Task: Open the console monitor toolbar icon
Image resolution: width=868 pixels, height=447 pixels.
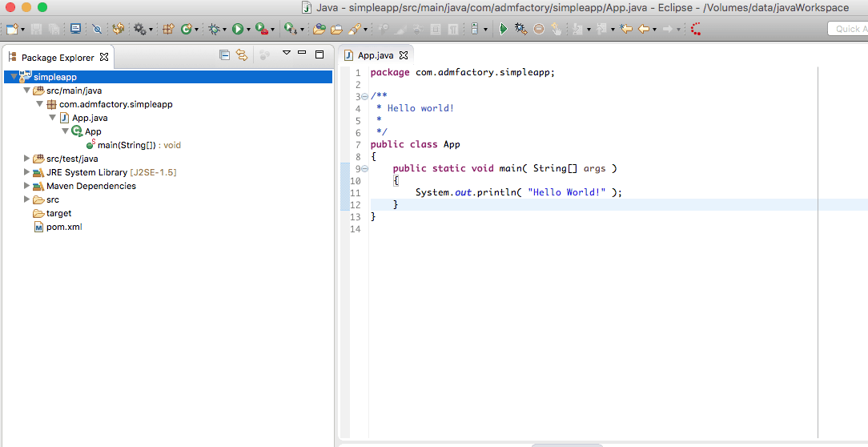Action: pos(76,29)
